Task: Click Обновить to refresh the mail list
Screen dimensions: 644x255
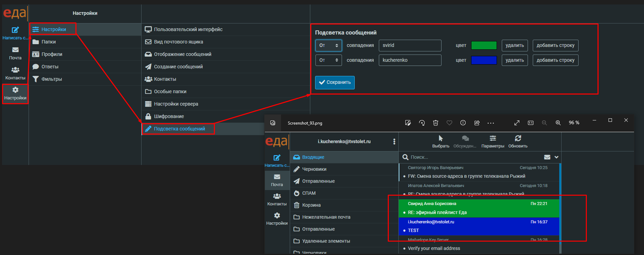Action: pos(518,142)
